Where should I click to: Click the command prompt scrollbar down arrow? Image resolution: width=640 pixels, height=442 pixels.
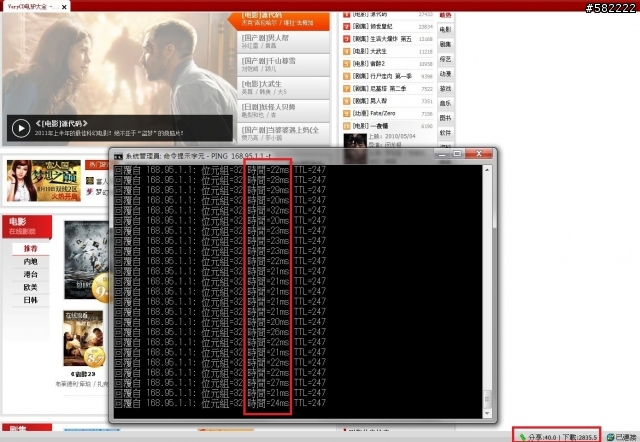point(487,413)
